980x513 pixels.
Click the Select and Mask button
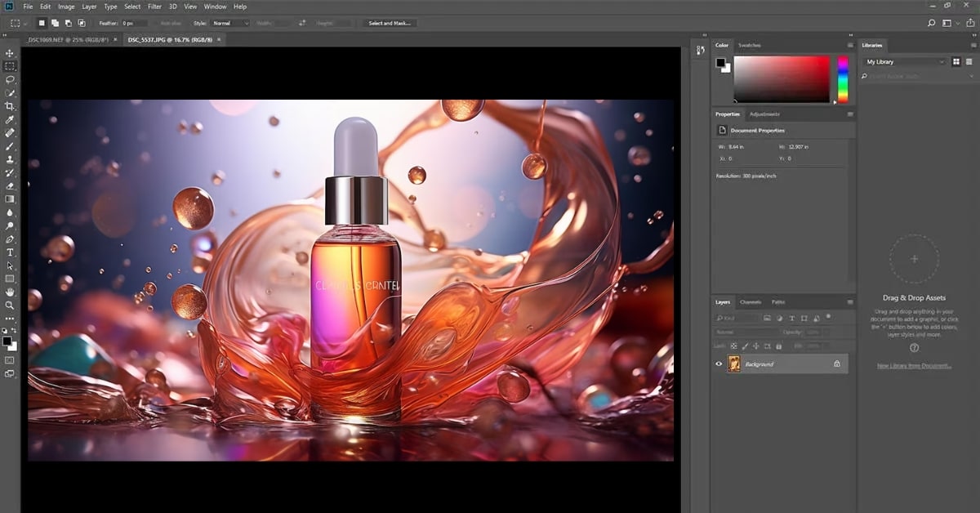[389, 23]
